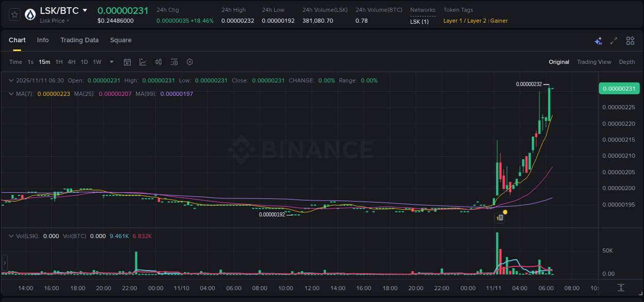Expand the extra timeframe options arrow
The image size is (644, 302).
click(111, 62)
